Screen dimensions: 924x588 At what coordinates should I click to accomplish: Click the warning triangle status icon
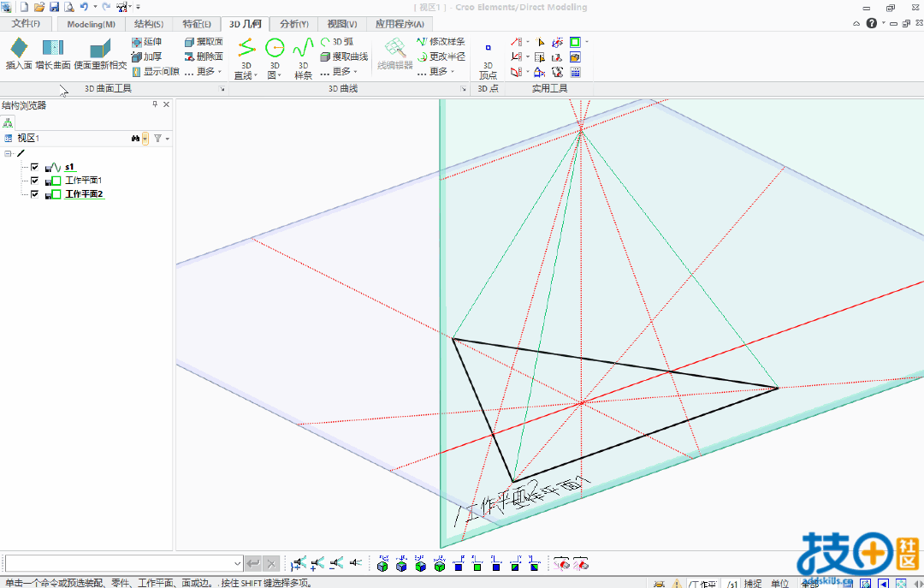click(x=677, y=583)
